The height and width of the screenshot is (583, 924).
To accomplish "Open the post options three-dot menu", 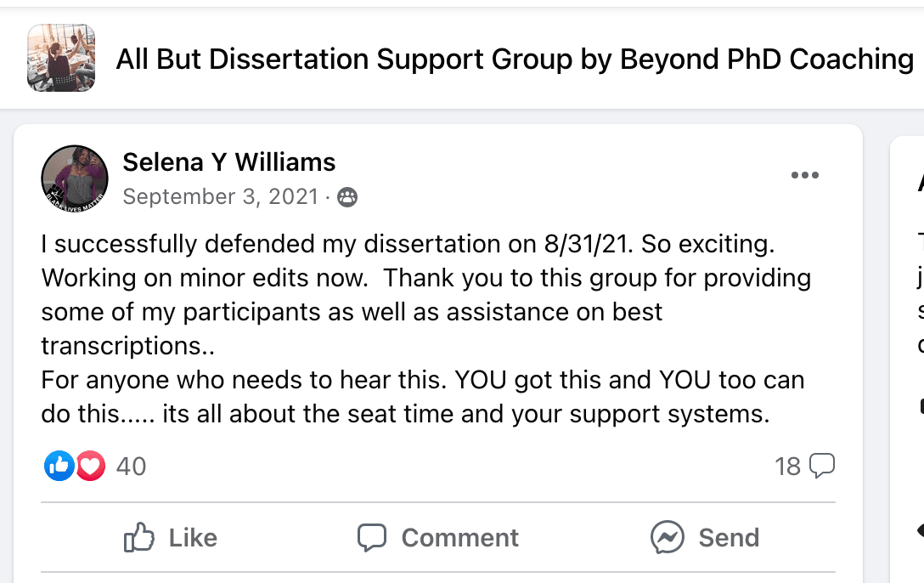I will pyautogui.click(x=804, y=176).
